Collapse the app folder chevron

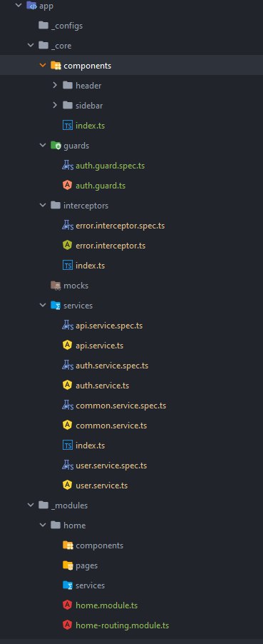coord(18,5)
